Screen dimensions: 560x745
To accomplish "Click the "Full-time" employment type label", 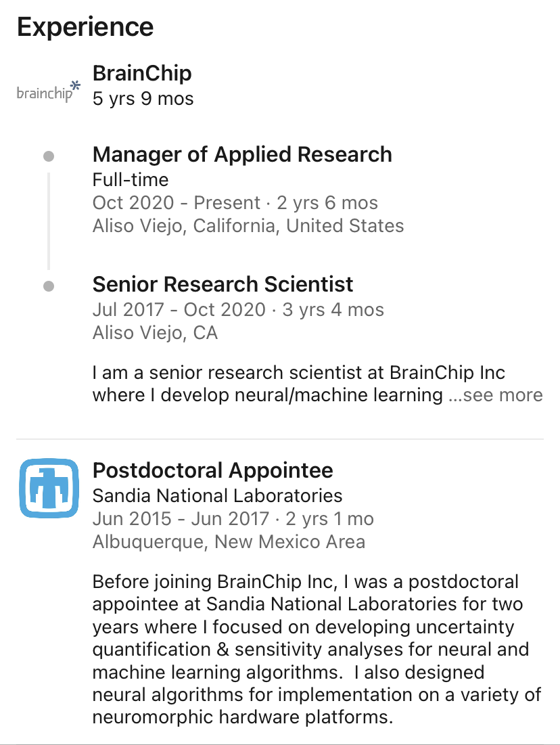I will (x=131, y=180).
